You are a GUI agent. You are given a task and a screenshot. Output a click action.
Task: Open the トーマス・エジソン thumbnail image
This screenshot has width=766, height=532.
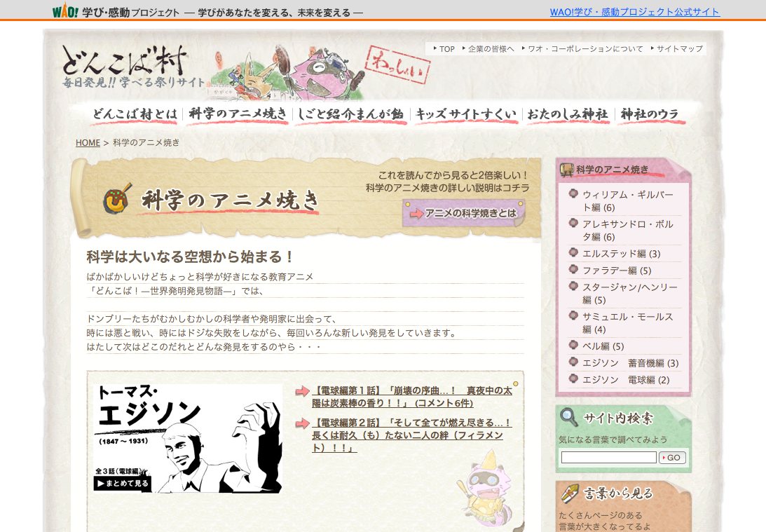coord(188,439)
